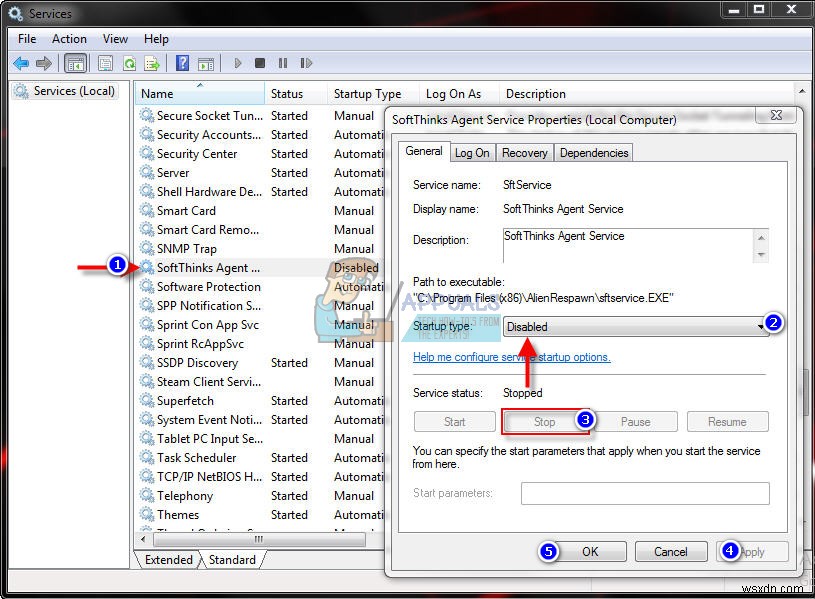The image size is (815, 599).
Task: Open the Properties toolbar icon
Action: click(x=105, y=63)
